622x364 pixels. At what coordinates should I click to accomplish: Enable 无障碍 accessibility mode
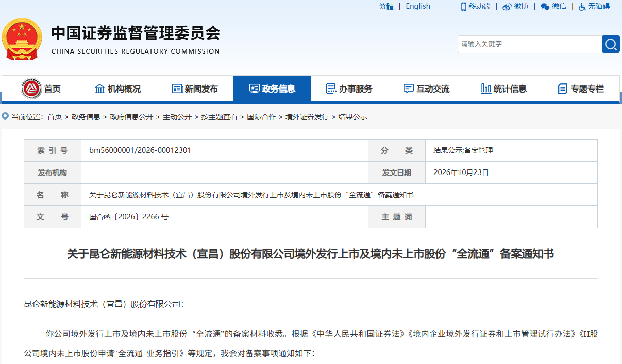pyautogui.click(x=599, y=6)
